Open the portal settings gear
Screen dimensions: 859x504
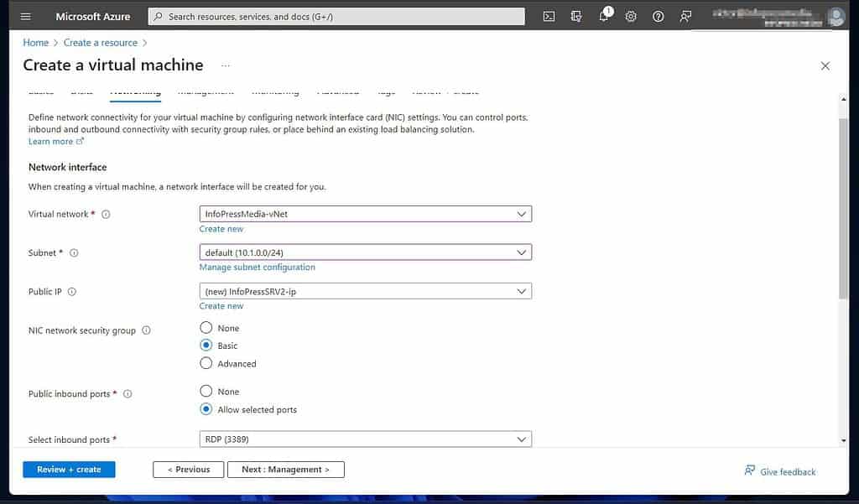[x=631, y=17]
